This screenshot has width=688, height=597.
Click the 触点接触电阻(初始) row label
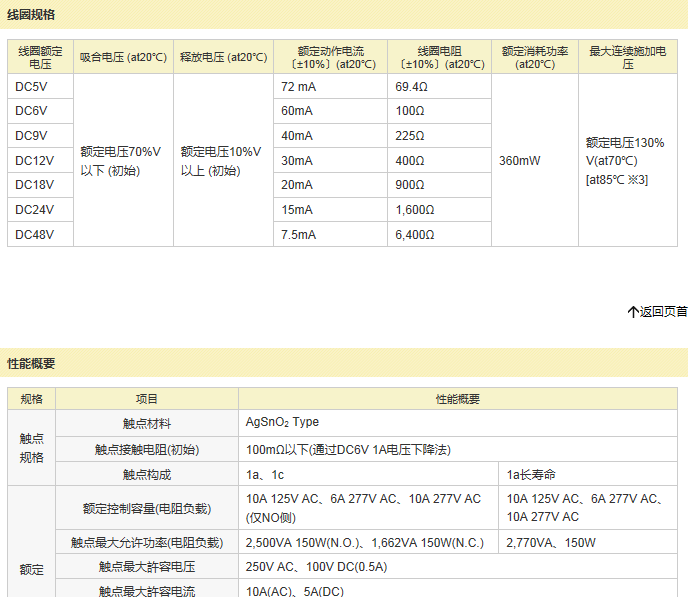click(147, 449)
